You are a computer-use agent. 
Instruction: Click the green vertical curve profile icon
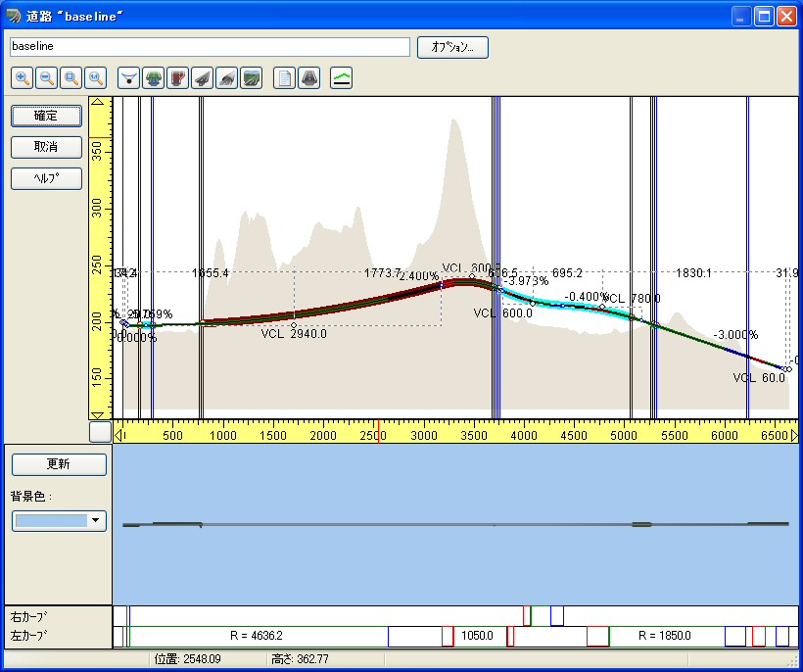(x=342, y=78)
